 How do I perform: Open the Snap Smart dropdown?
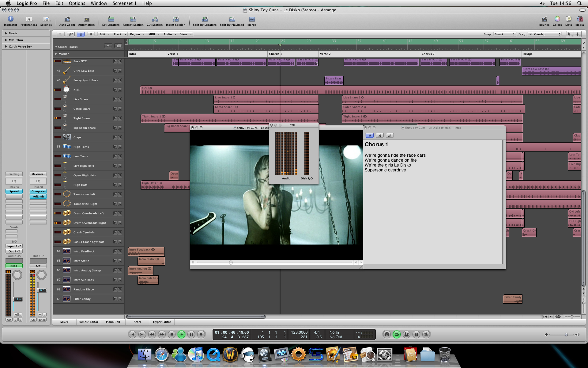(504, 34)
